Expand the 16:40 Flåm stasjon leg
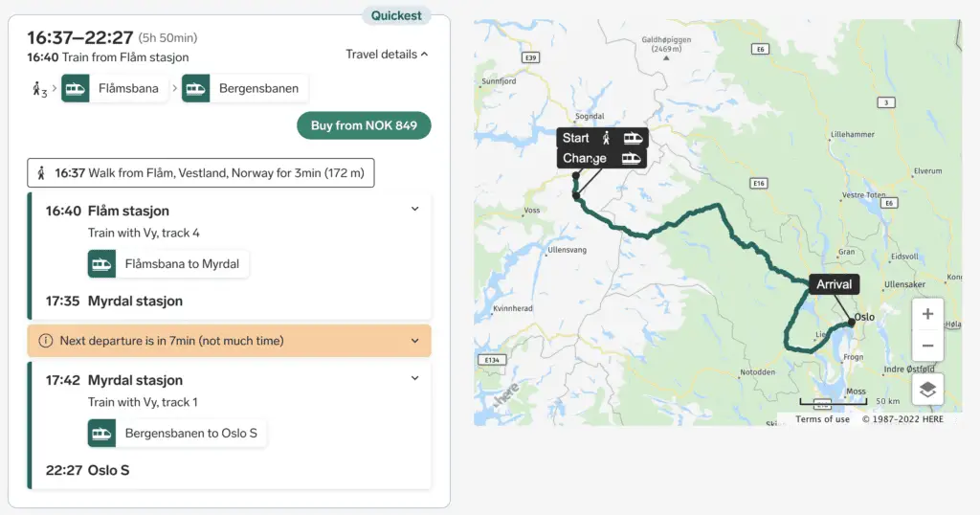 point(415,209)
